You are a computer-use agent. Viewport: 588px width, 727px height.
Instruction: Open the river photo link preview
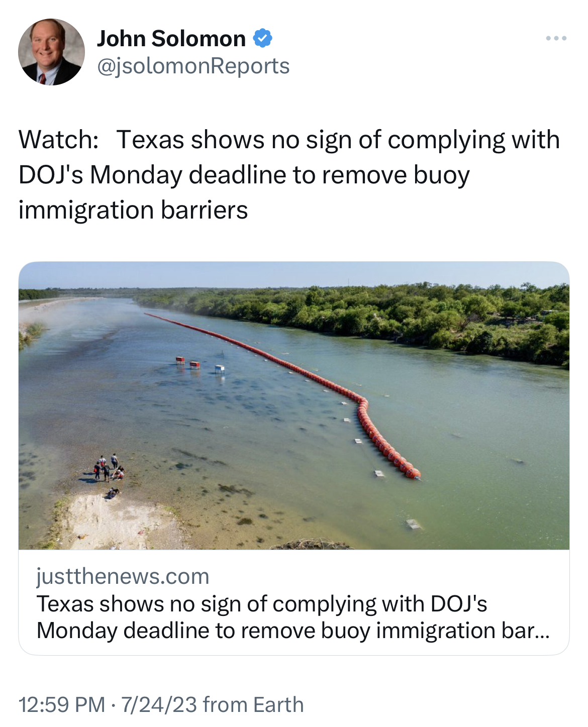point(294,405)
